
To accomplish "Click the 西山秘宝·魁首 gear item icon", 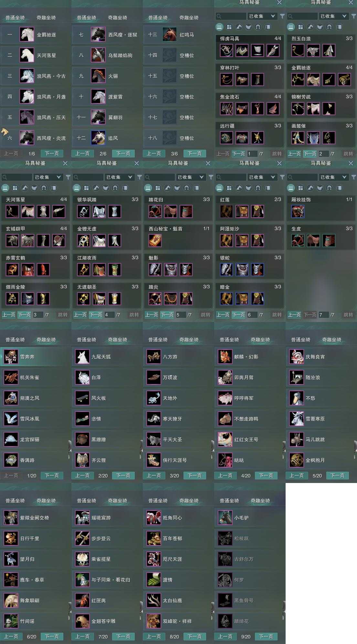I will pyautogui.click(x=155, y=241).
